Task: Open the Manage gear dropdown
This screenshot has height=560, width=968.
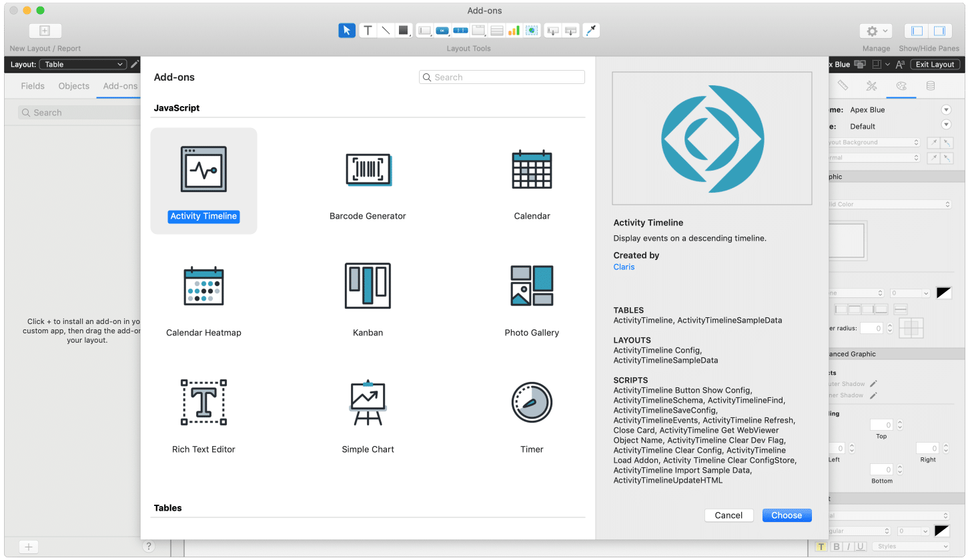Action: point(876,30)
